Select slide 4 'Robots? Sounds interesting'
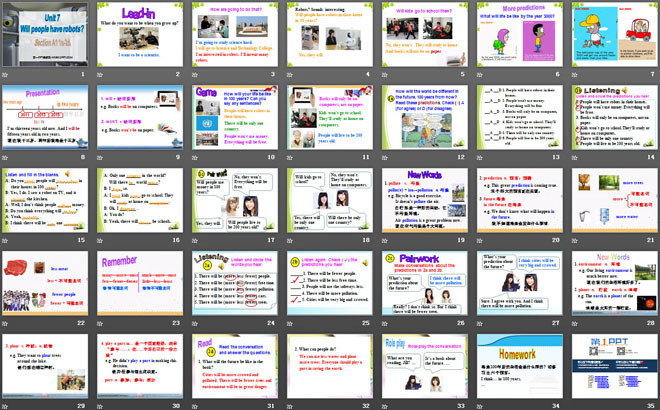This screenshot has height=410, width=660. pyautogui.click(x=330, y=35)
